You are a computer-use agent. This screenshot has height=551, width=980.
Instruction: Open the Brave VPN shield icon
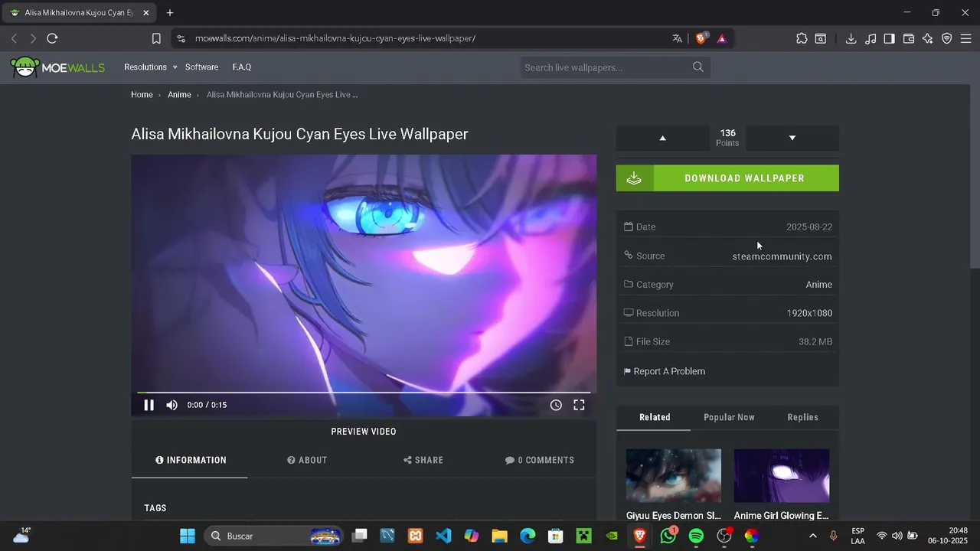pos(947,38)
